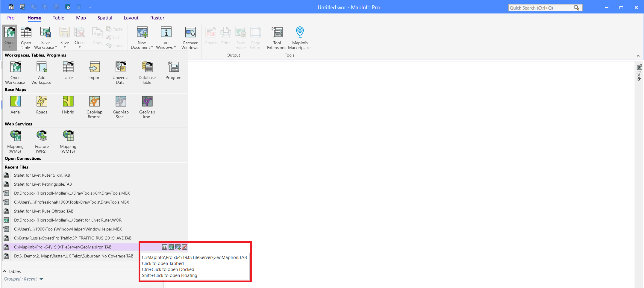Open GeoMapIron.TAB with no view icon
644x288 pixels.
coord(184,247)
